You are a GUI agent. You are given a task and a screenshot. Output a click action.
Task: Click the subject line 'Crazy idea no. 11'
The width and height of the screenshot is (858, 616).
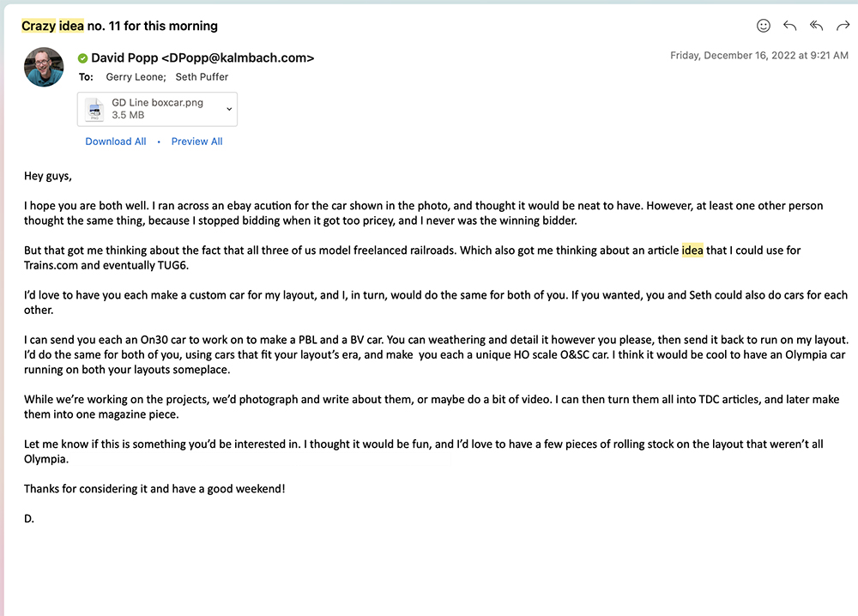coord(119,26)
